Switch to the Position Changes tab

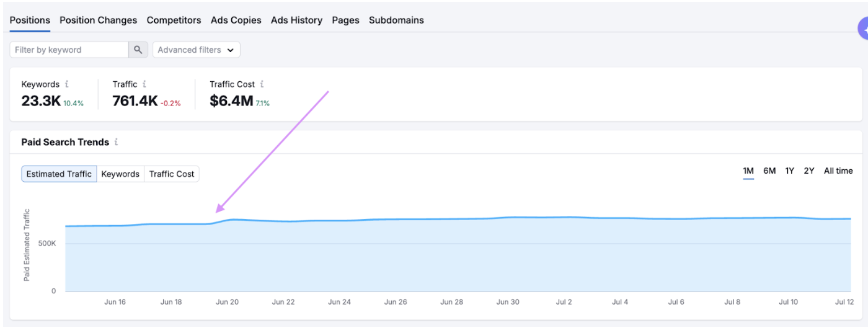coord(98,20)
